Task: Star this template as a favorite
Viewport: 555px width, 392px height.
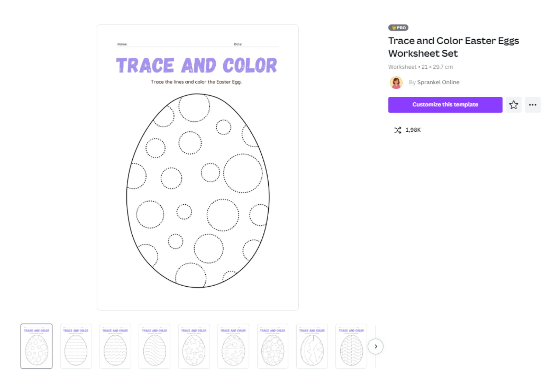Action: coord(513,105)
